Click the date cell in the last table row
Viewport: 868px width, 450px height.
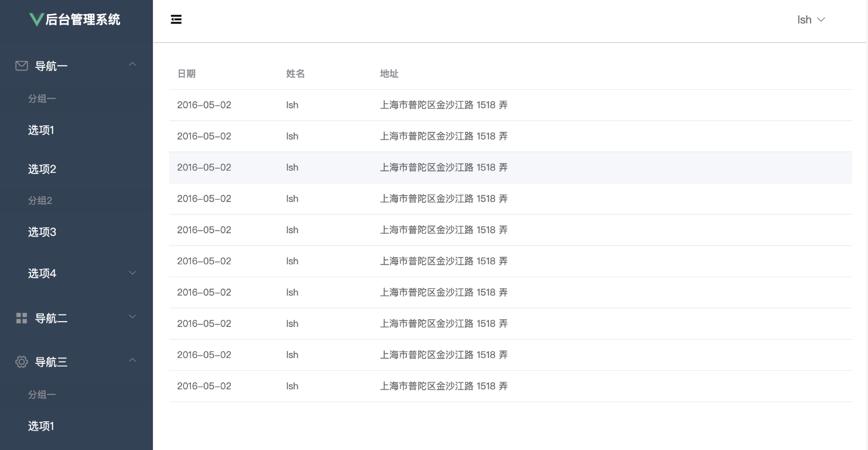point(204,386)
